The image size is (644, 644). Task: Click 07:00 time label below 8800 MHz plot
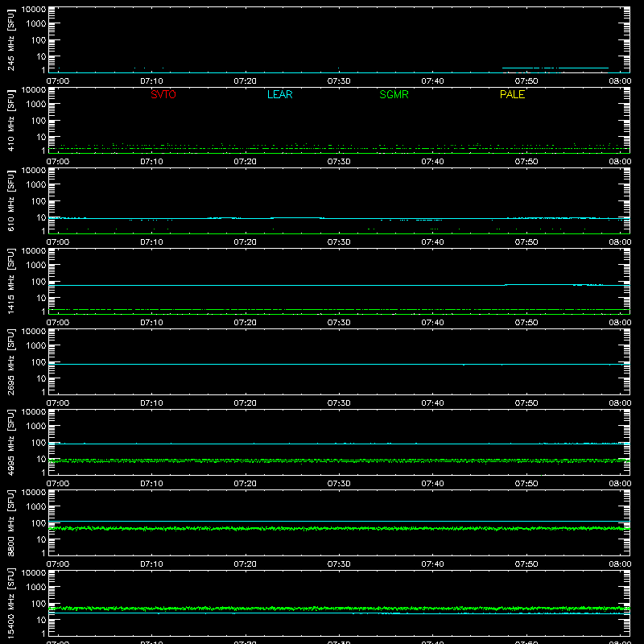[x=58, y=564]
